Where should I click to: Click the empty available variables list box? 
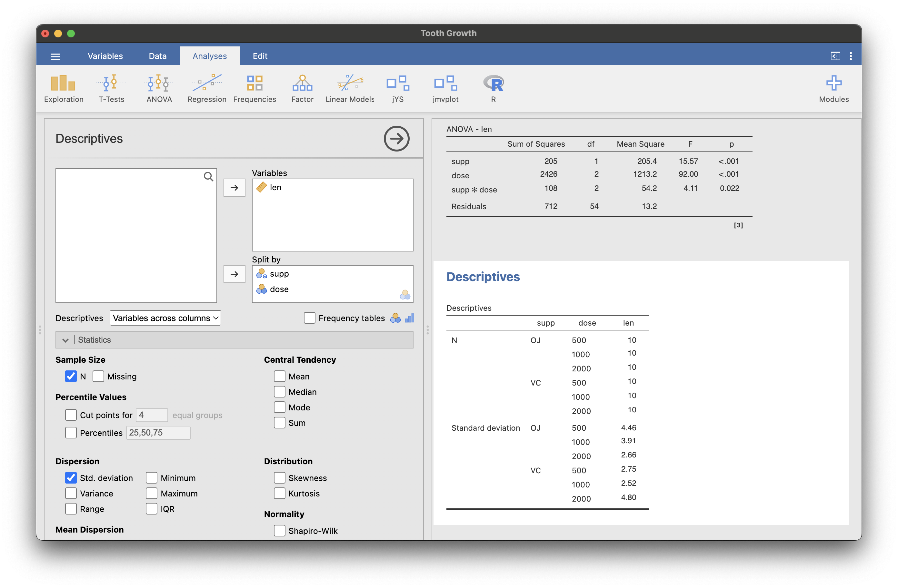136,235
